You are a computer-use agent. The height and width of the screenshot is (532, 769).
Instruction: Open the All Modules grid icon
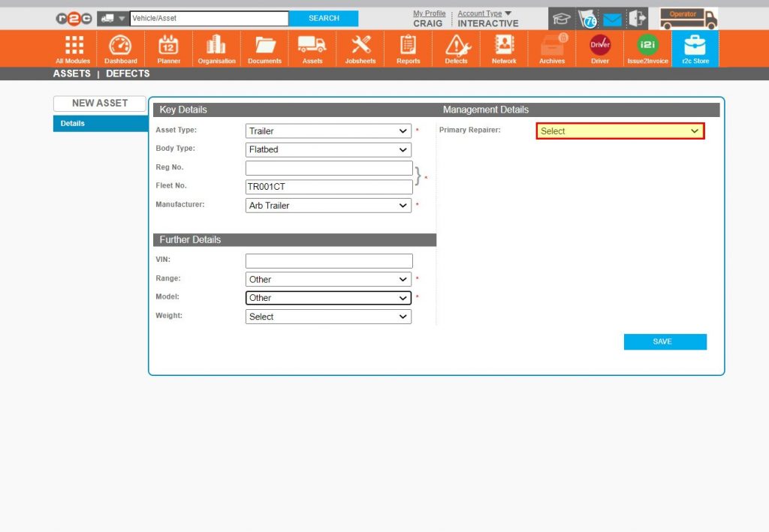pos(73,46)
